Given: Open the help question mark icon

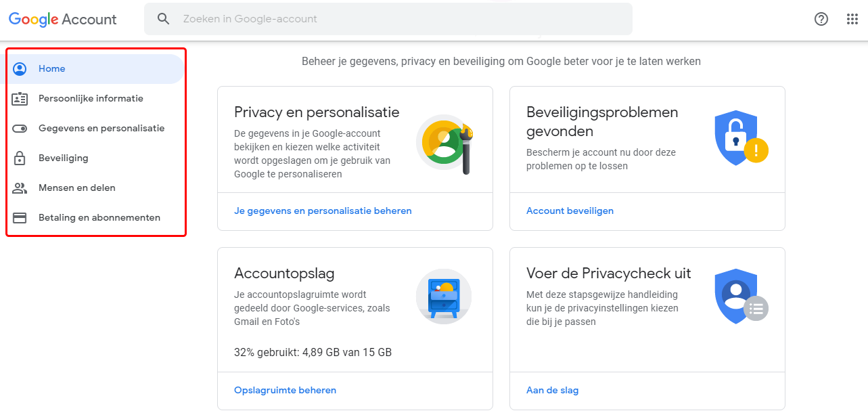Looking at the screenshot, I should [x=821, y=19].
